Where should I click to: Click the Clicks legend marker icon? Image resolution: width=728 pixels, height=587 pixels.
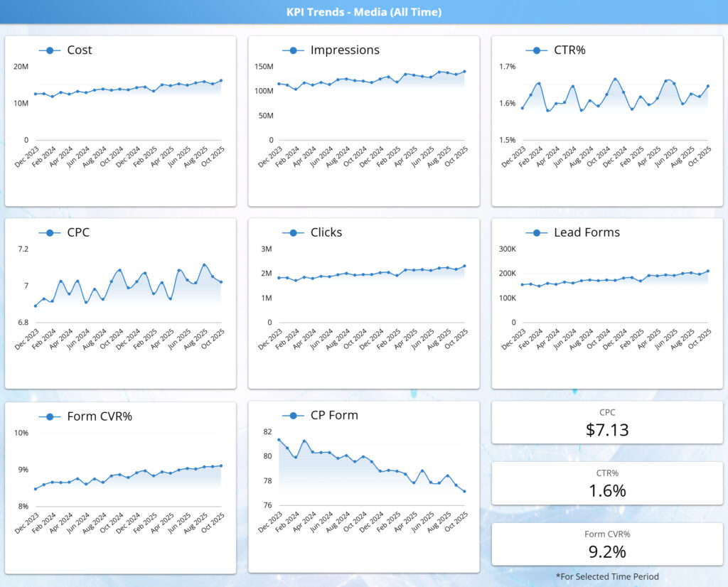pos(291,232)
